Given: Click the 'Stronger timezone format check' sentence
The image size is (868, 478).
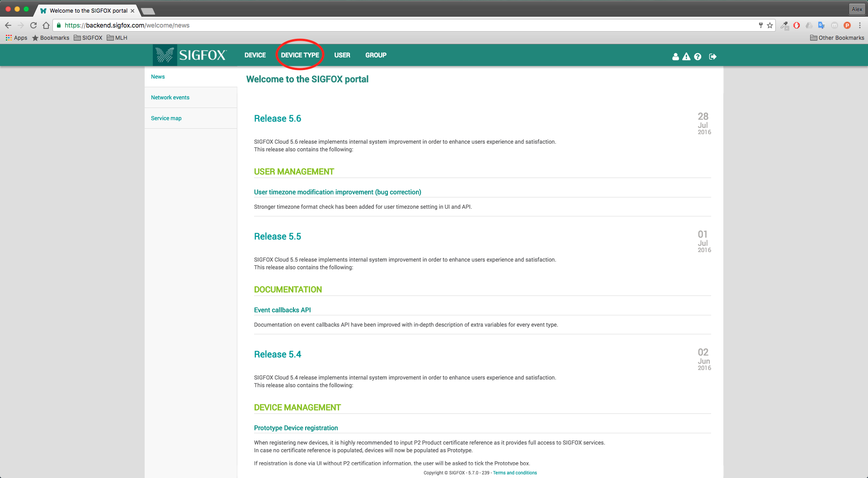Looking at the screenshot, I should pos(363,207).
